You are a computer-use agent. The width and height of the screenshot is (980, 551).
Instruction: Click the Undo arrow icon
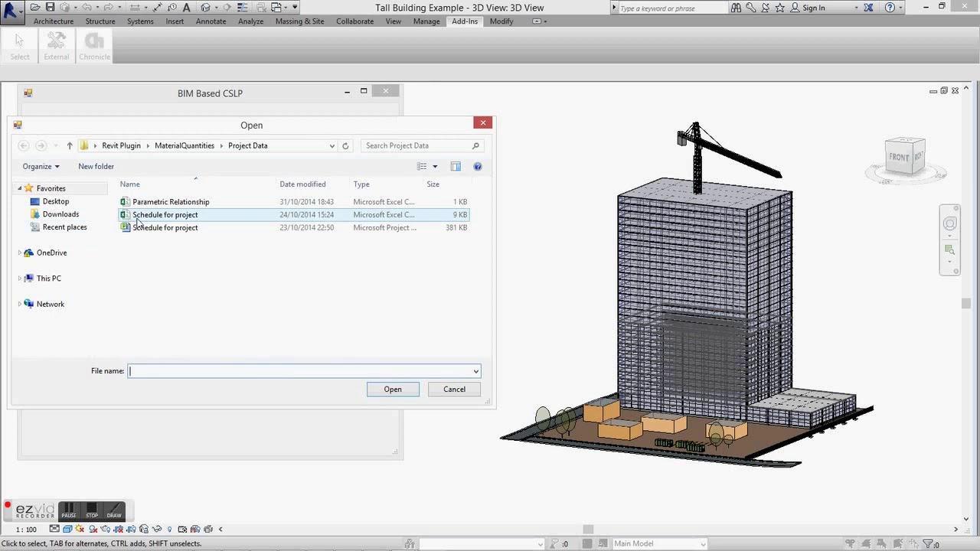87,7
